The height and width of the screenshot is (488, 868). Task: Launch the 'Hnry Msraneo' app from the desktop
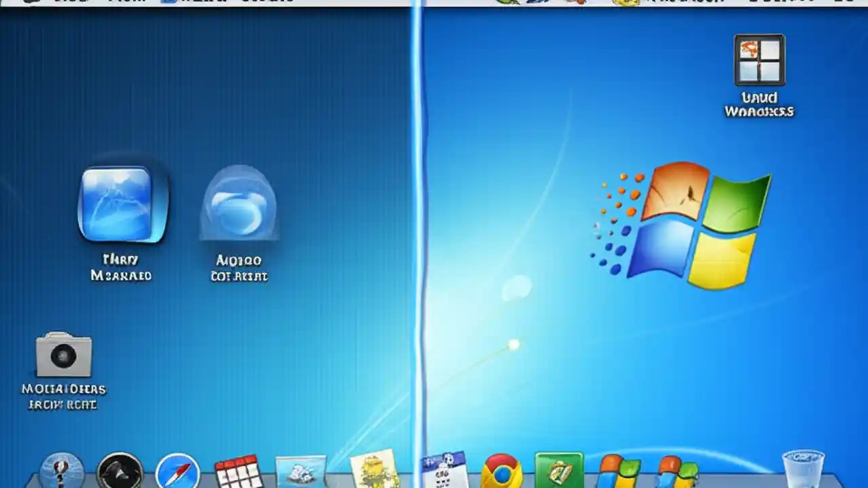(x=121, y=207)
